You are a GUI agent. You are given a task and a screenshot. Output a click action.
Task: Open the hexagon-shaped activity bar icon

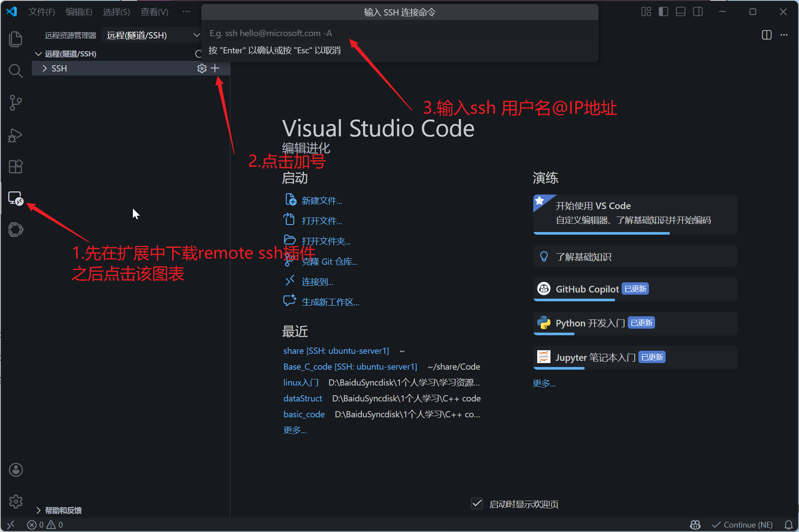[x=16, y=230]
